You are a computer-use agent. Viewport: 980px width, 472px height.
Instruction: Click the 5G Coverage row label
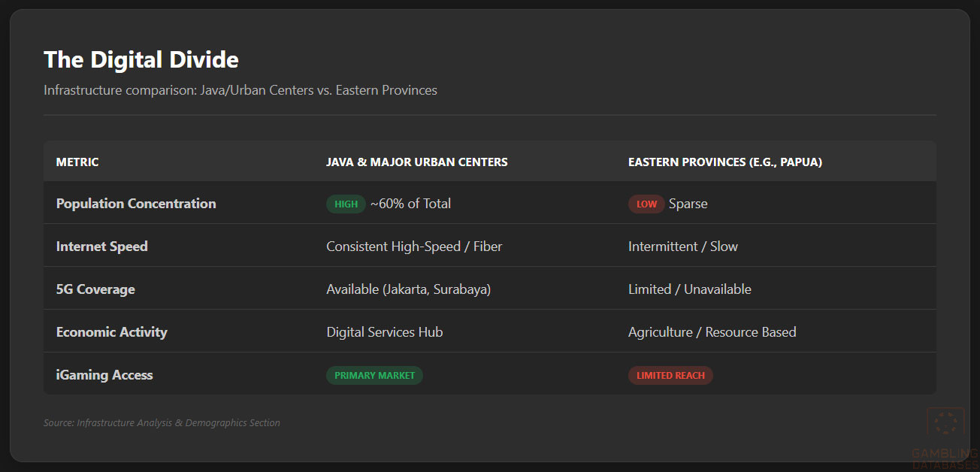click(95, 289)
